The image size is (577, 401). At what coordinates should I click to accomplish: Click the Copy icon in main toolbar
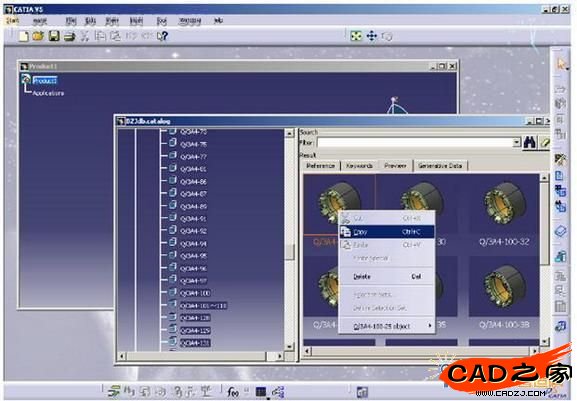click(x=100, y=36)
